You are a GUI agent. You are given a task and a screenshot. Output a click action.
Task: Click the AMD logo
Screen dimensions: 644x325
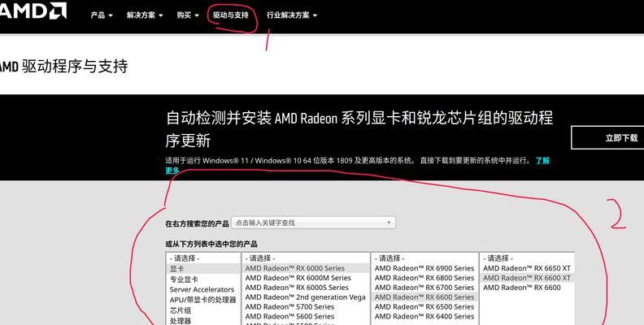click(x=33, y=11)
